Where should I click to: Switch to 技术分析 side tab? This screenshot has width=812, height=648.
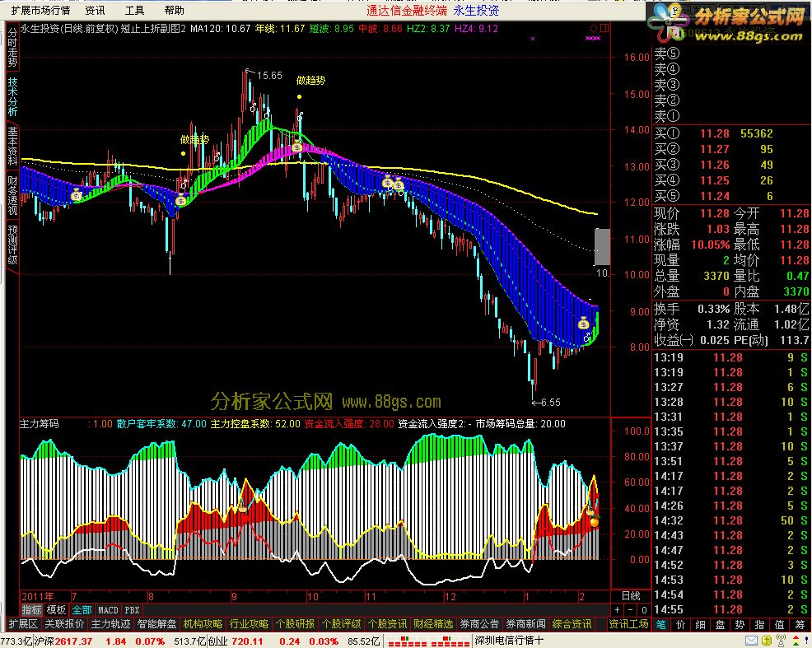12,97
